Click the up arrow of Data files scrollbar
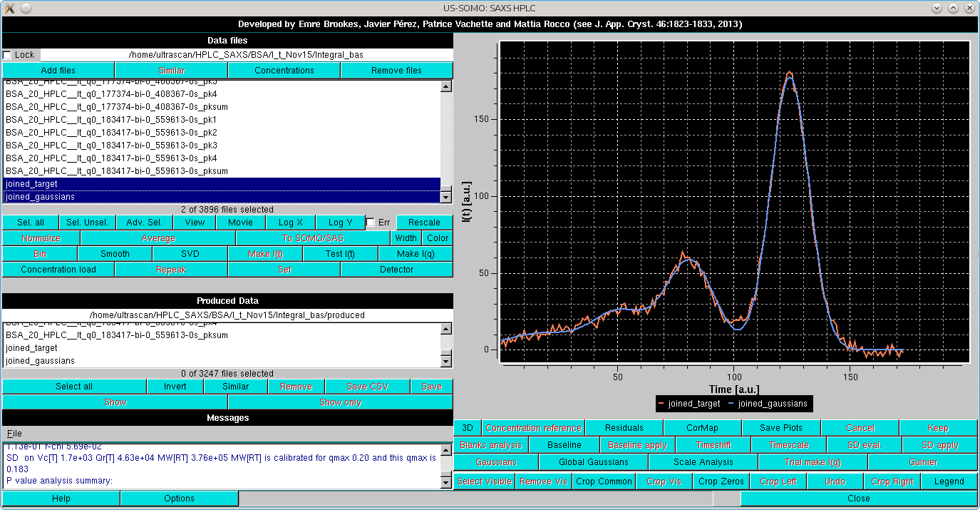 pyautogui.click(x=446, y=86)
